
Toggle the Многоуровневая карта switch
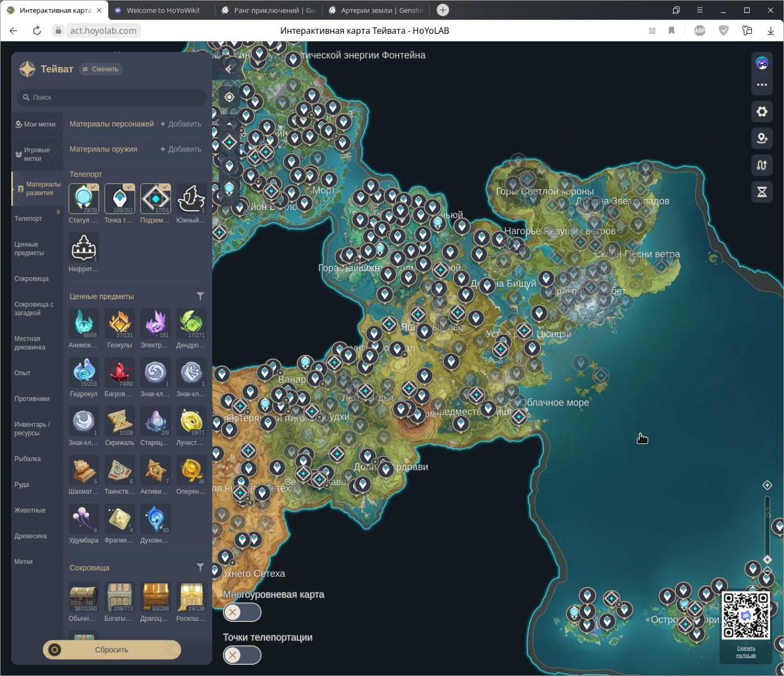[242, 612]
